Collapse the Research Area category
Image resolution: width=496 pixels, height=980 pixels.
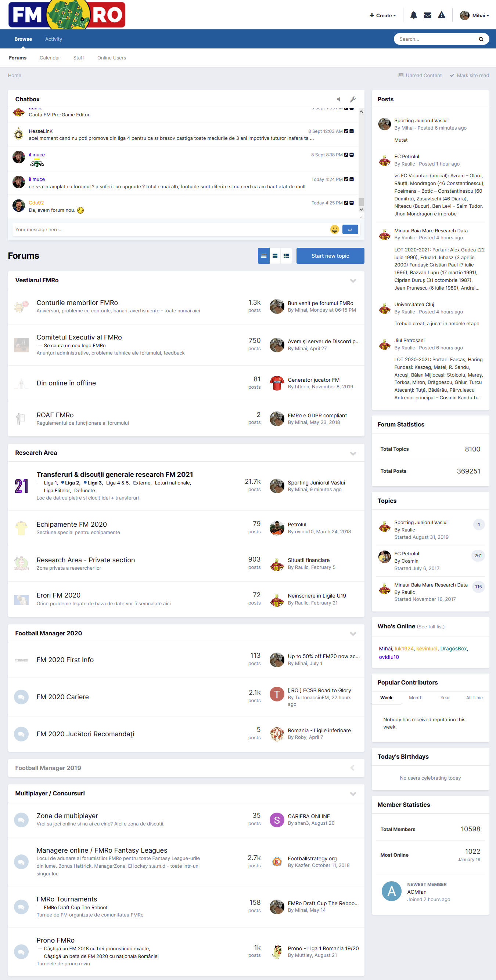pos(353,453)
